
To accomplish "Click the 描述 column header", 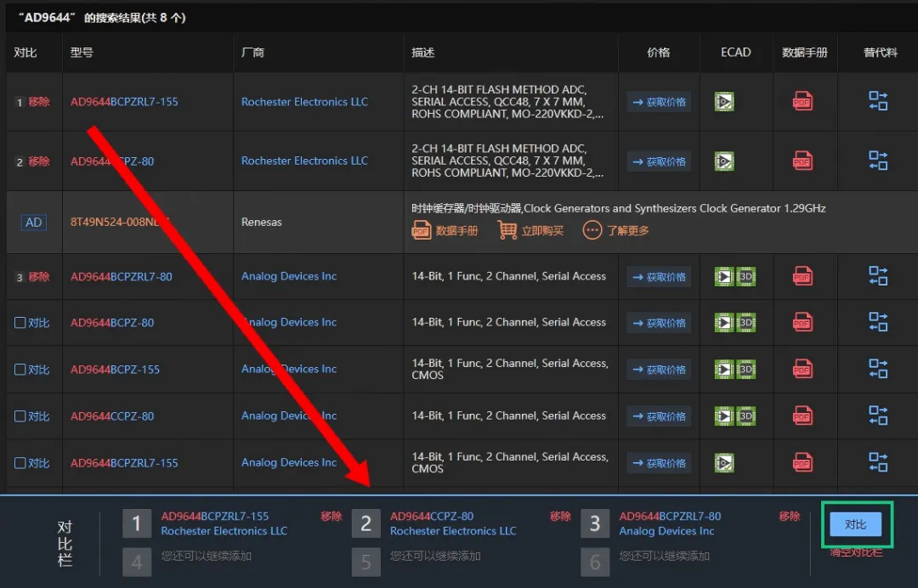I will coord(422,52).
